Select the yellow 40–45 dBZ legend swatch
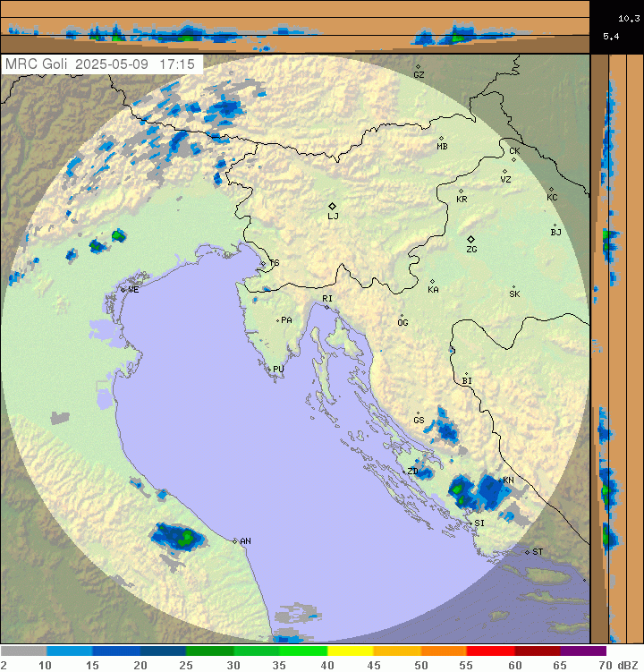Image resolution: width=644 pixels, height=672 pixels. [x=351, y=651]
